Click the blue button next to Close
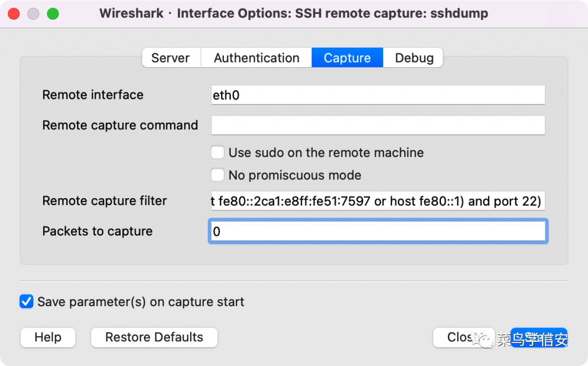 coord(539,337)
